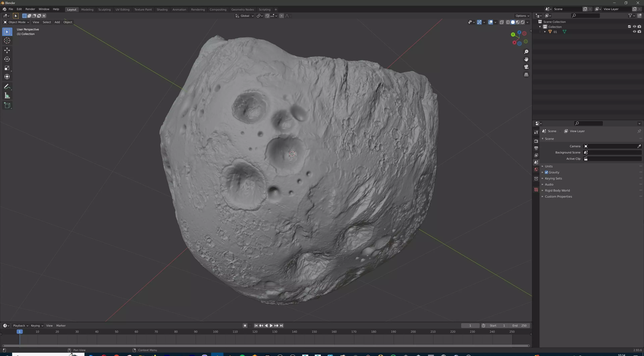Open the Keying menu in timeline
Image resolution: width=644 pixels, height=356 pixels.
(x=37, y=325)
